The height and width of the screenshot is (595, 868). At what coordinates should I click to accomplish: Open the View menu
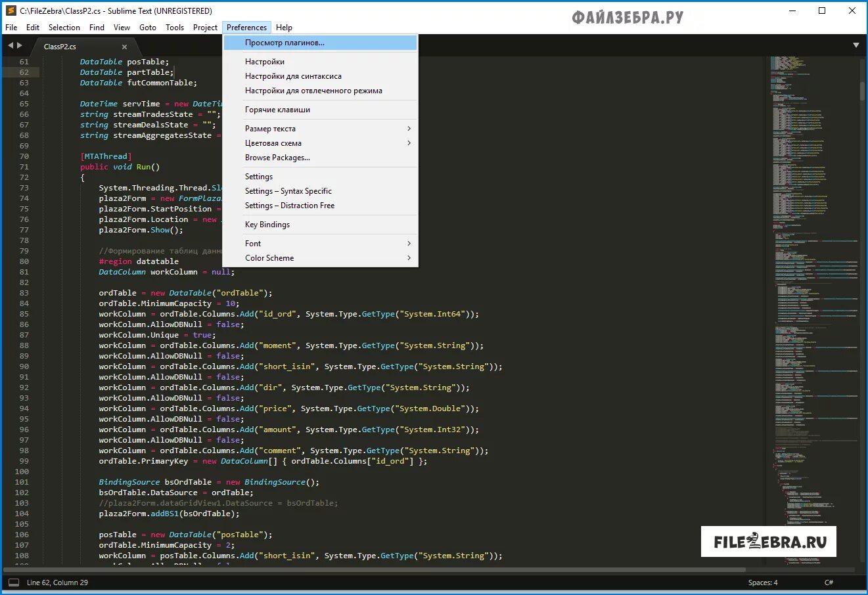(122, 28)
